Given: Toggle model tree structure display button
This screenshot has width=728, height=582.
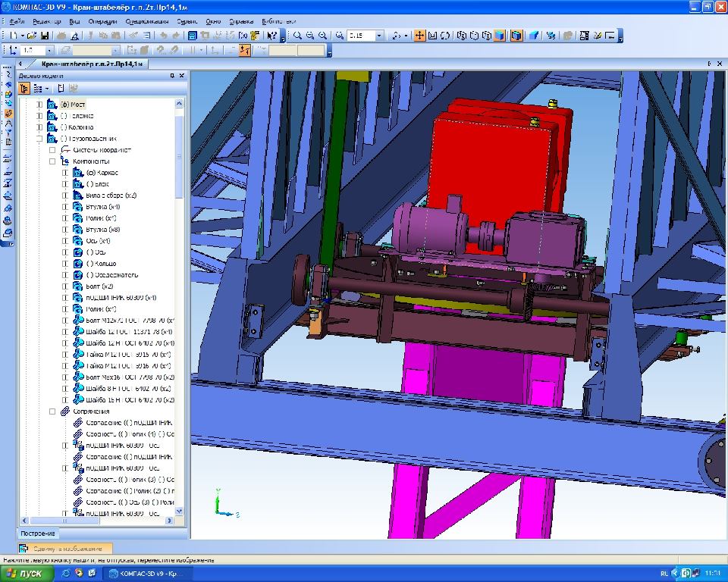Looking at the screenshot, I should tap(25, 89).
